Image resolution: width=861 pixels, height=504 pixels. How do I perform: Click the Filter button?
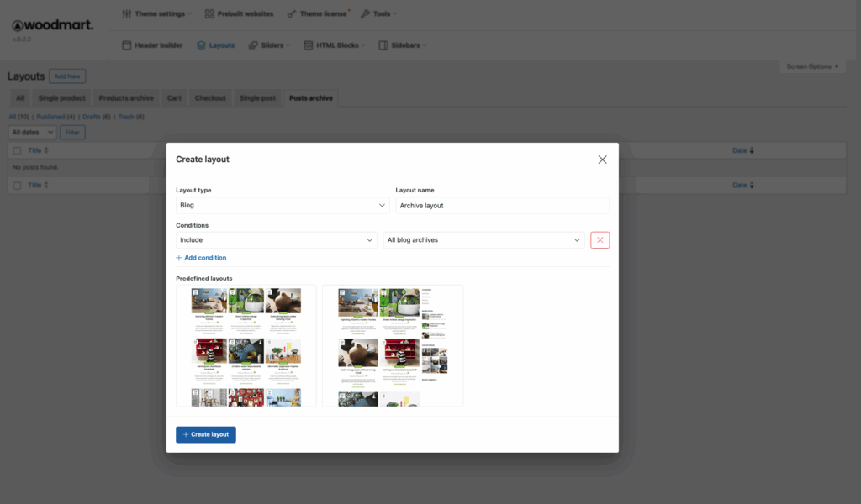(x=72, y=132)
